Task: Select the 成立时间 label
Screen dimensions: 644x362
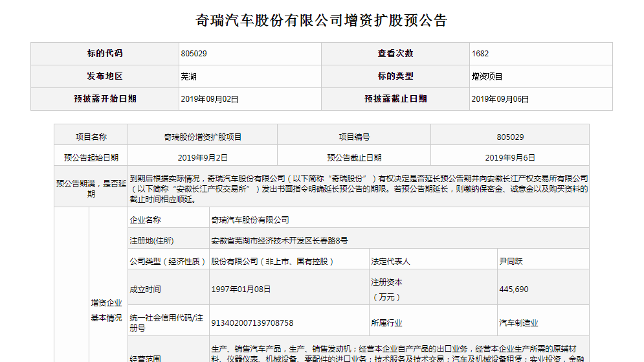Action: [146, 289]
